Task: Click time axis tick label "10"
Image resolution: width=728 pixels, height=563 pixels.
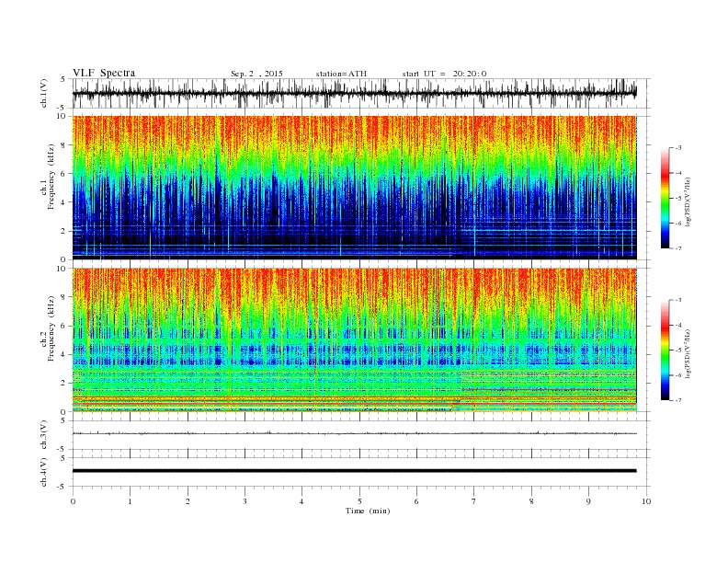Action: pos(646,501)
